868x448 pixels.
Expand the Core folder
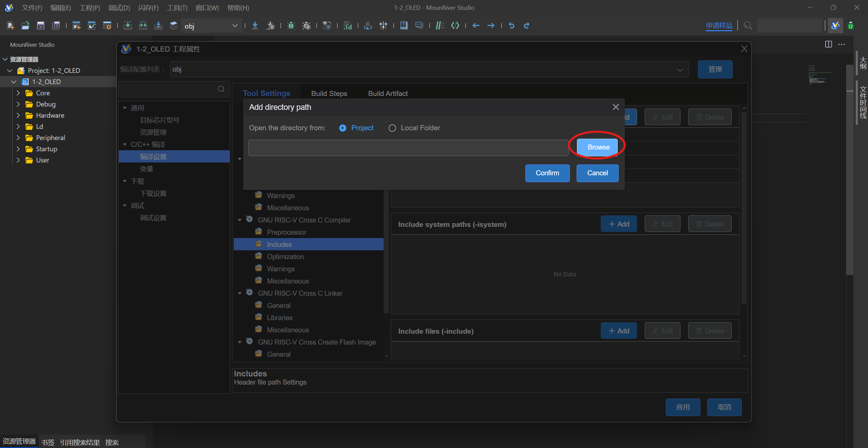click(18, 93)
